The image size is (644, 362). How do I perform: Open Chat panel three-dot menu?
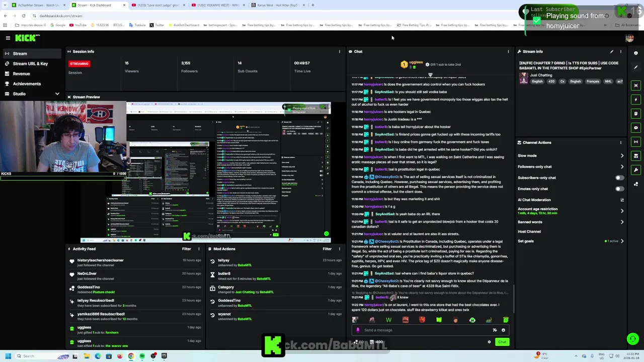coord(508,51)
